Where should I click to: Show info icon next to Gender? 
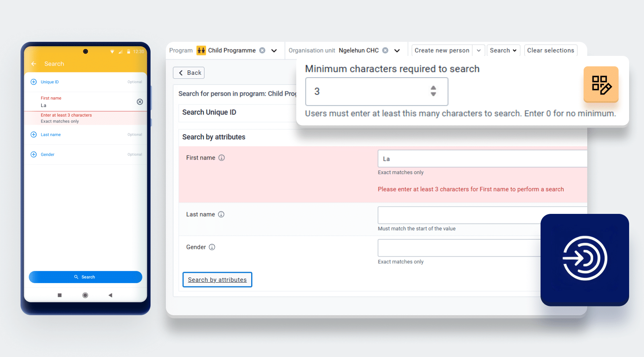(x=212, y=247)
